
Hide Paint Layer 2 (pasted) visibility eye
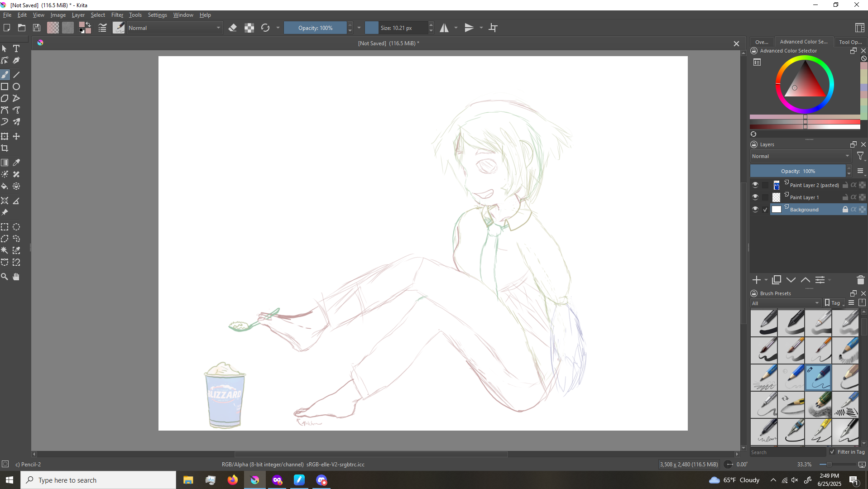[755, 185]
